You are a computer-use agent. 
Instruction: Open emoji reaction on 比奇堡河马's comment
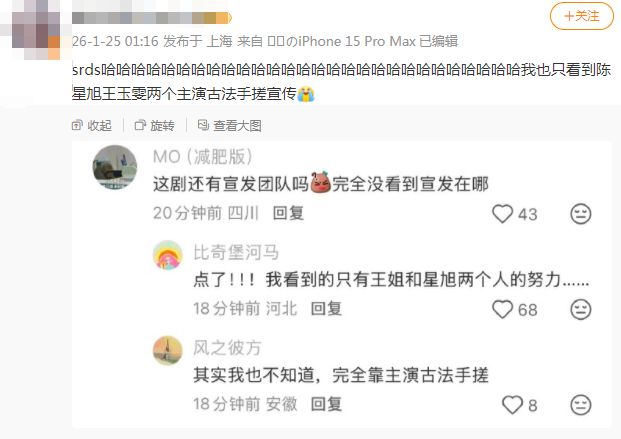tap(581, 309)
